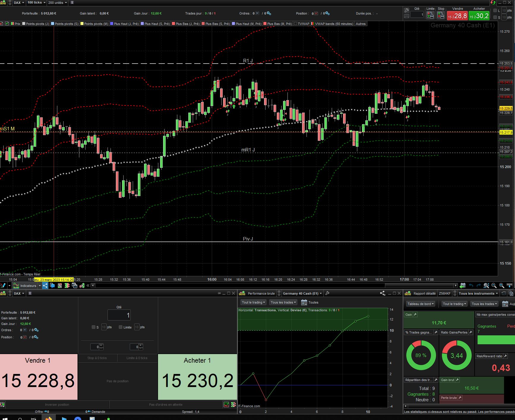Open the Tous les instruments dropdown
Screen dimensions: 515x420
click(x=478, y=293)
